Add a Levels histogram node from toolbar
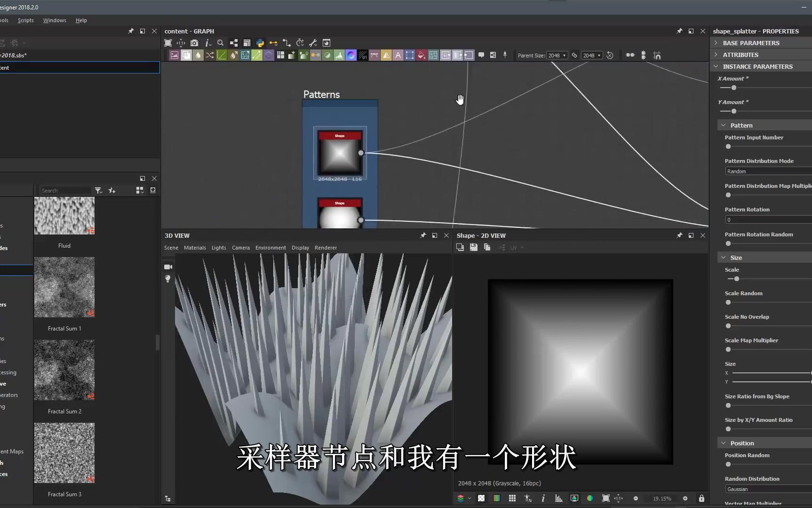Screen dimensions: 812x508 339,55
